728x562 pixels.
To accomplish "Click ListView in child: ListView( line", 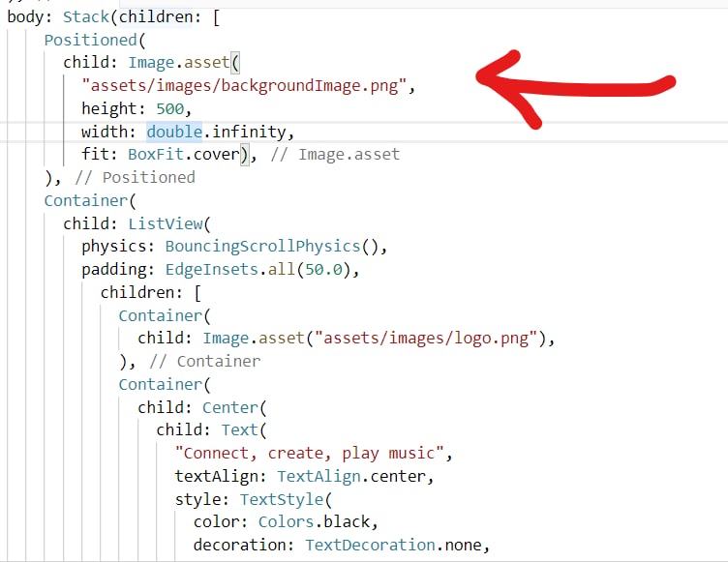I will click(x=166, y=224).
